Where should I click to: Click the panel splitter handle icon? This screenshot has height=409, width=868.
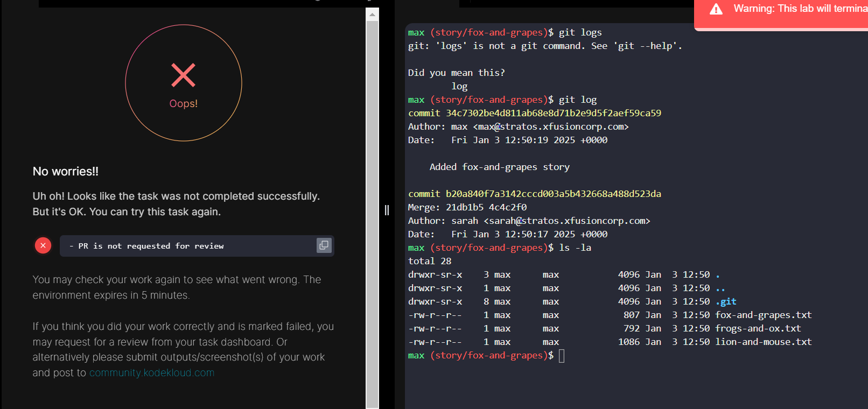click(387, 210)
